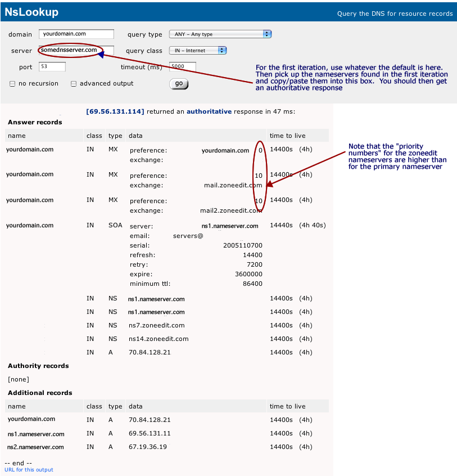Open the 'URL for this output' link

coord(29,470)
